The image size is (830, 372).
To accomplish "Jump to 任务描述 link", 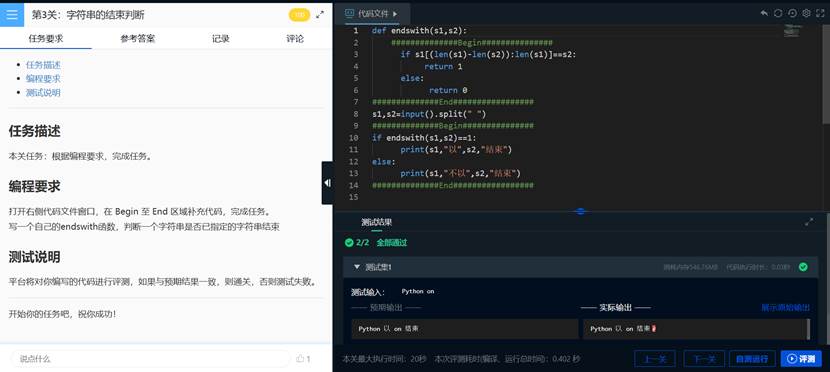I will pos(43,65).
